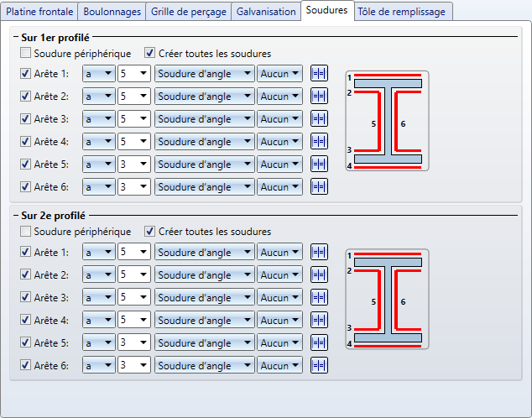Click weld symbol icon for second profile Arête 1
This screenshot has width=532, height=418.
click(319, 253)
